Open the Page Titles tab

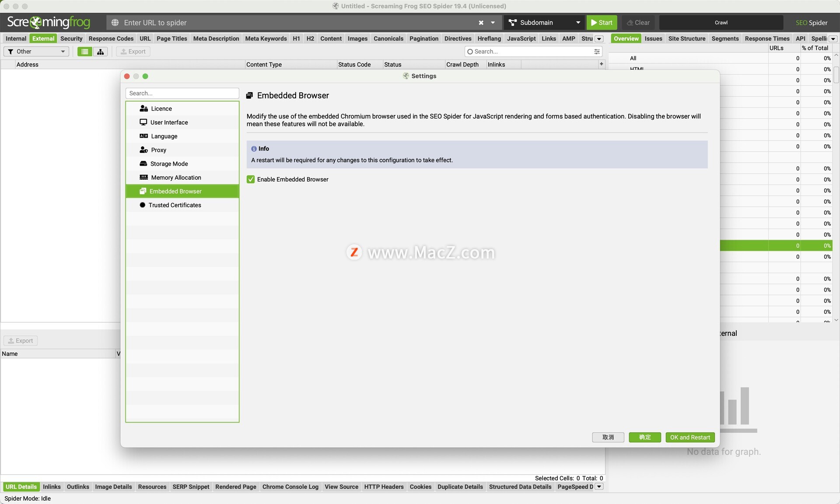(171, 38)
